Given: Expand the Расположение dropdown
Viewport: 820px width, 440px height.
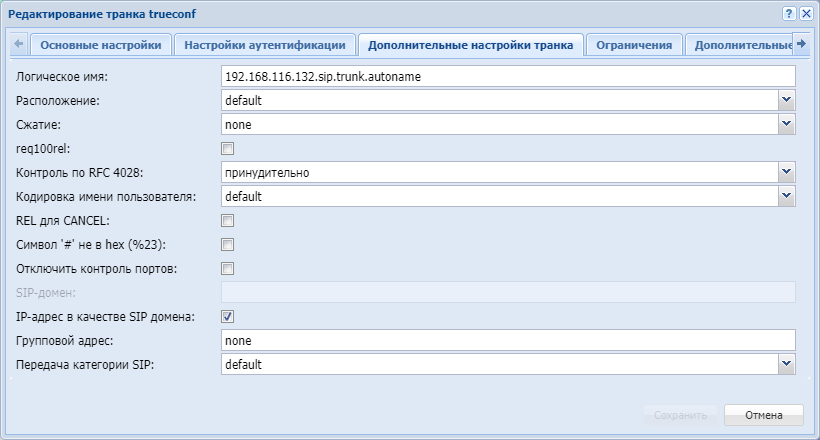Looking at the screenshot, I should coord(787,100).
